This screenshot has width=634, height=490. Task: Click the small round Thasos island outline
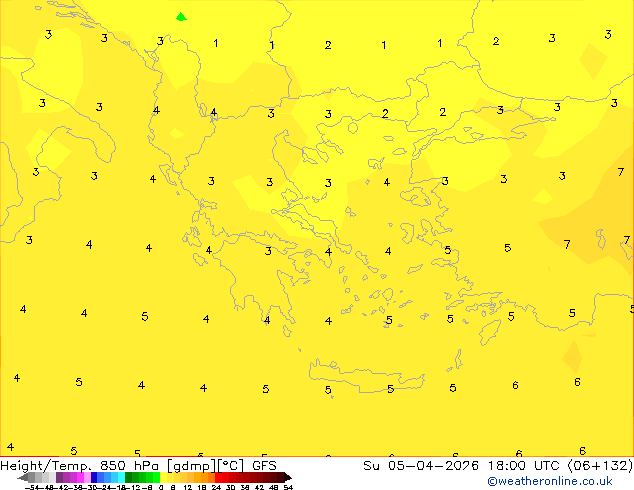[353, 128]
